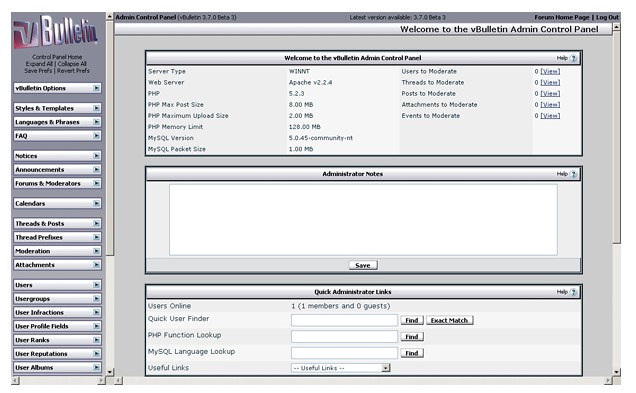The height and width of the screenshot is (393, 636).
Task: View Threads to Moderate
Action: (550, 83)
